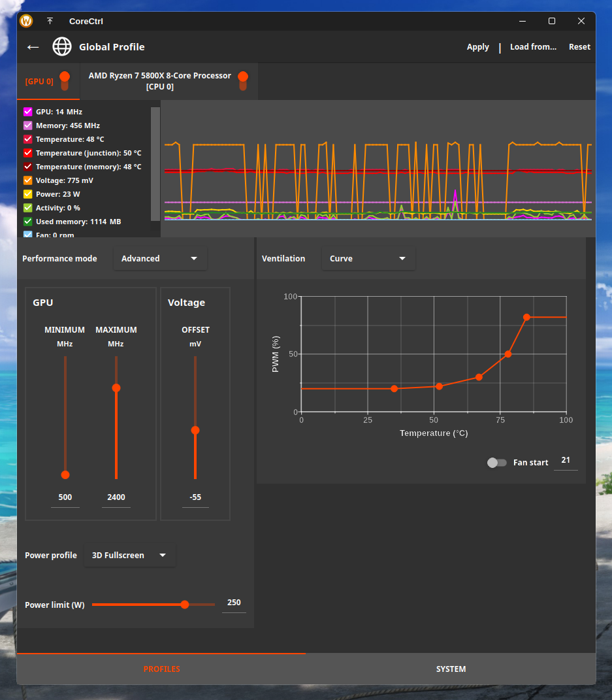Toggle the Fan start switch

[x=497, y=463]
